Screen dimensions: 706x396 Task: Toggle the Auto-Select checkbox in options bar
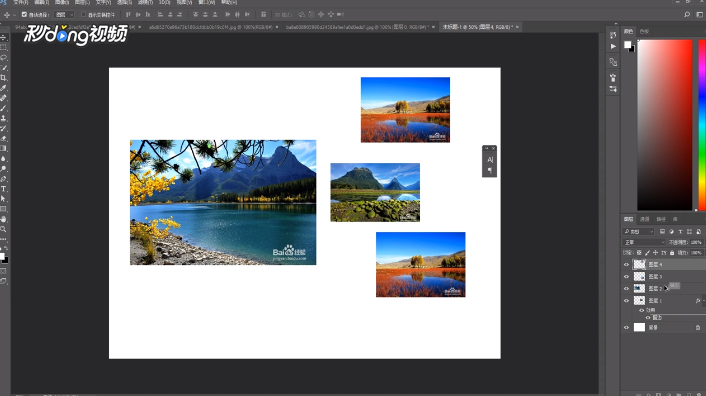(24, 14)
